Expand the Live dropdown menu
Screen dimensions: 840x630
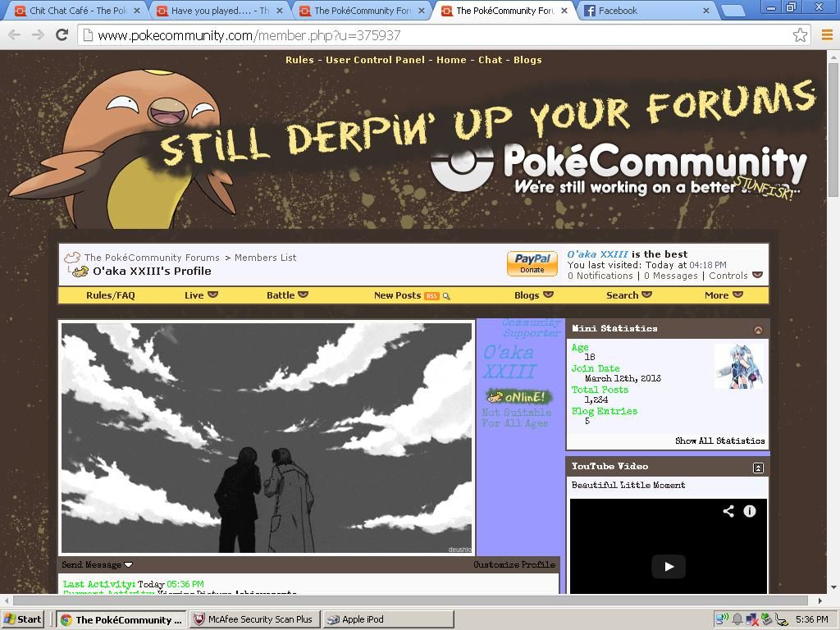pos(201,295)
